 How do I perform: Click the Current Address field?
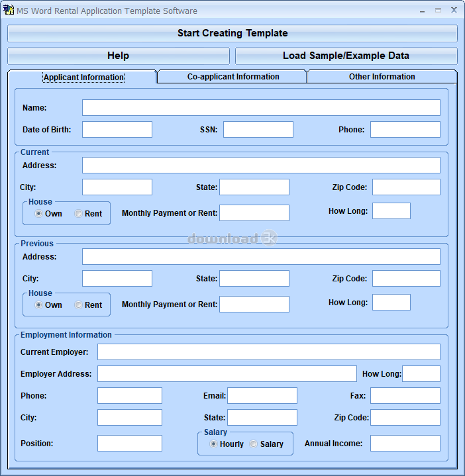click(x=261, y=165)
